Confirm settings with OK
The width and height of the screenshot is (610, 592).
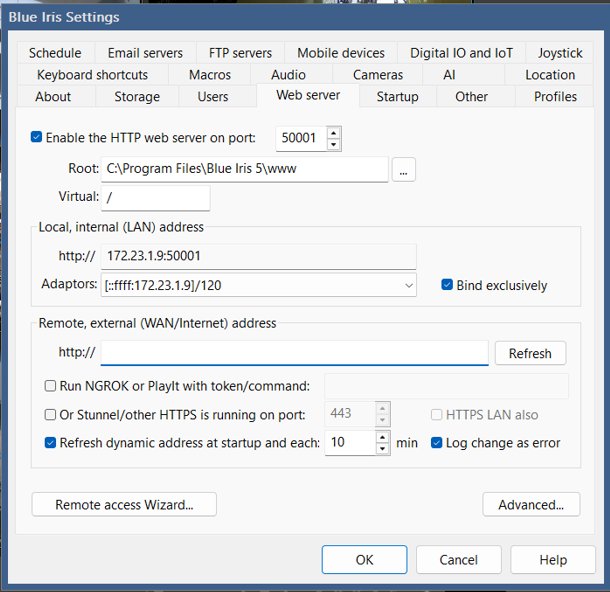(365, 560)
